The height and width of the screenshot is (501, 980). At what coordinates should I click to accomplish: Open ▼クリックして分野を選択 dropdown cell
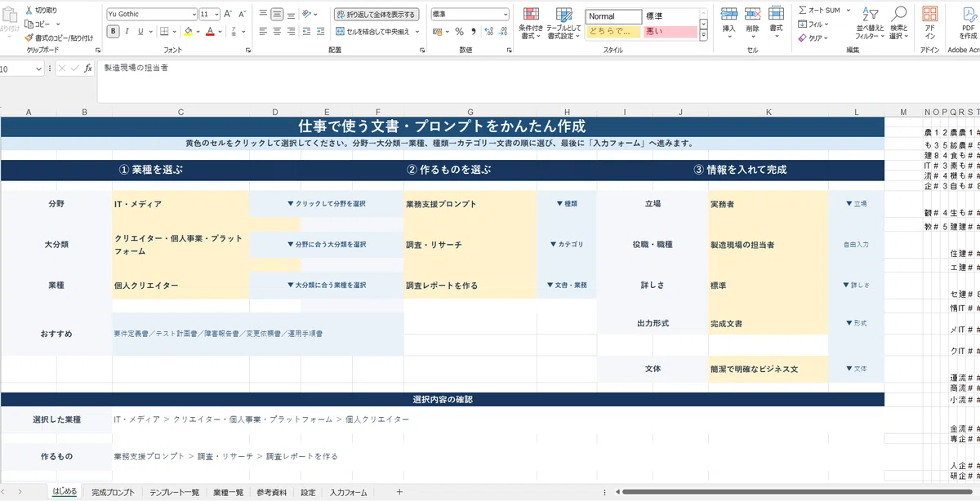pyautogui.click(x=327, y=203)
